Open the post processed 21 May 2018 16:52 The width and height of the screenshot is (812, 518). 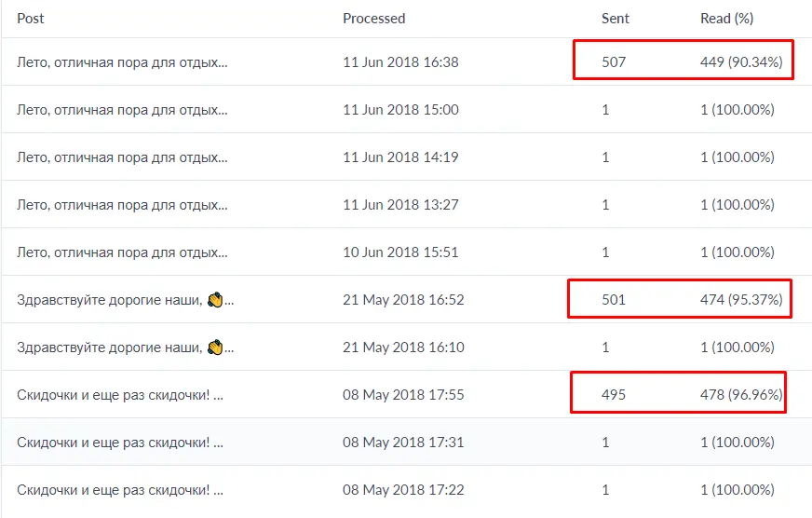coord(126,300)
